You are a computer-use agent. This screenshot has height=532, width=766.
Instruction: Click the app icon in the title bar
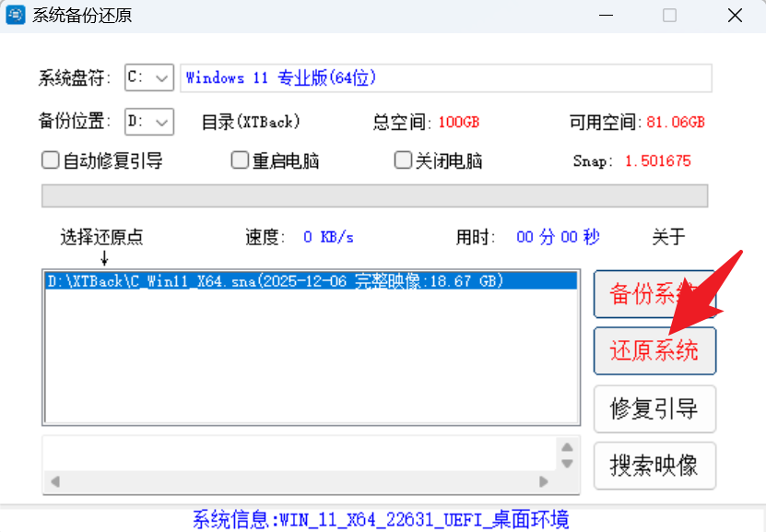14,15
